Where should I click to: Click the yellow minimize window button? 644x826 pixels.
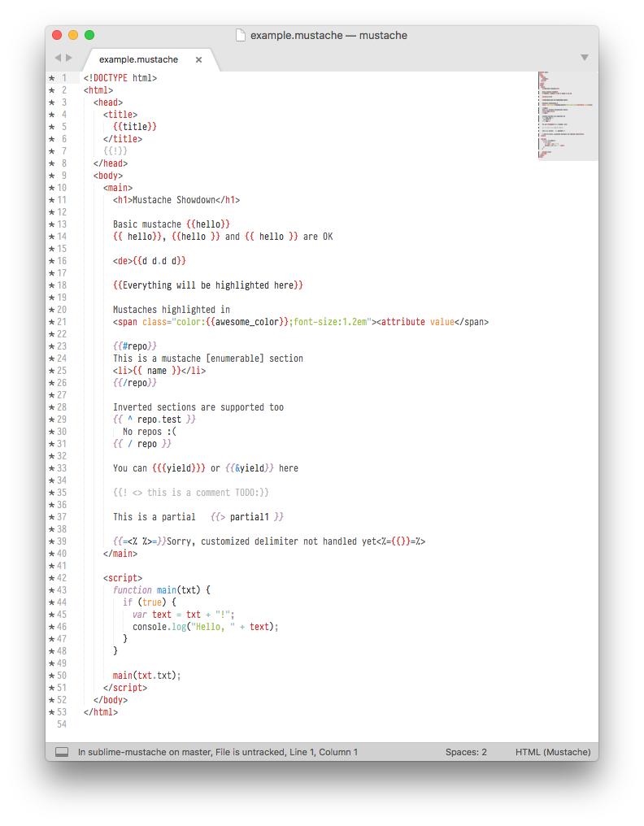(73, 35)
